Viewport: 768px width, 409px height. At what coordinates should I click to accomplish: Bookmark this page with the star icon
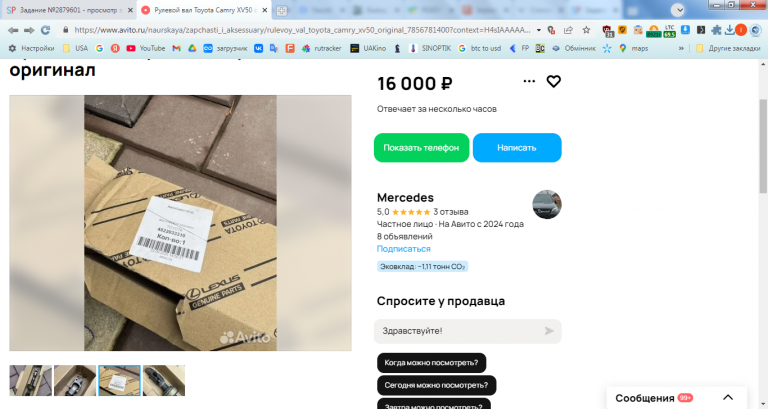click(586, 30)
